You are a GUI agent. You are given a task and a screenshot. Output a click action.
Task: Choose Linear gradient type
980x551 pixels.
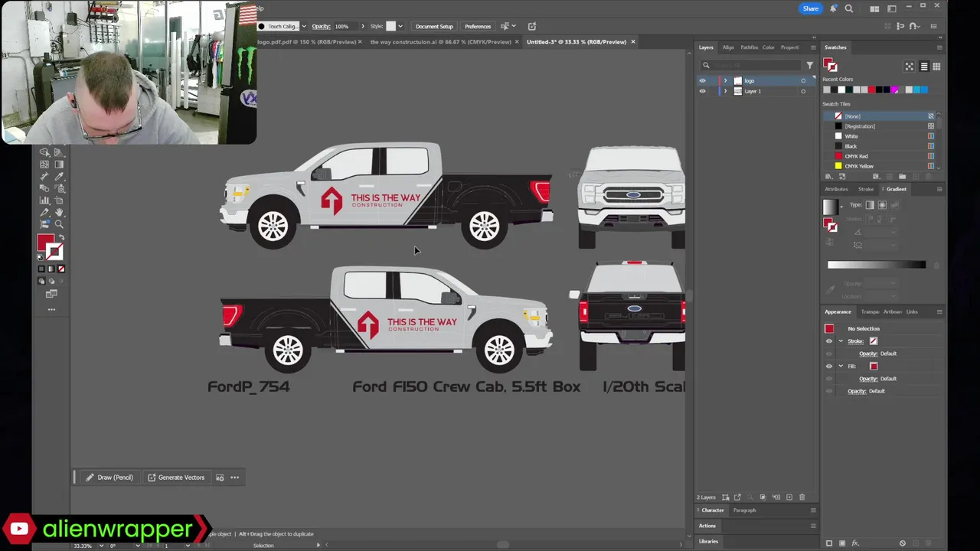tap(869, 205)
